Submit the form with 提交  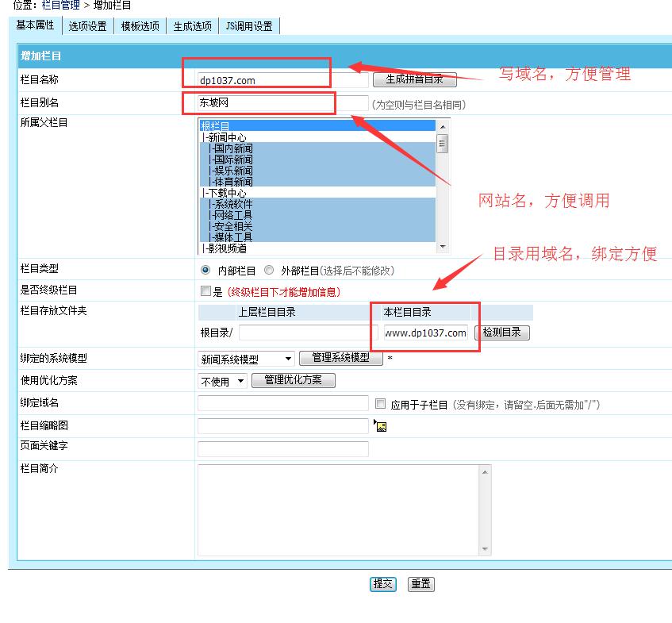[382, 583]
